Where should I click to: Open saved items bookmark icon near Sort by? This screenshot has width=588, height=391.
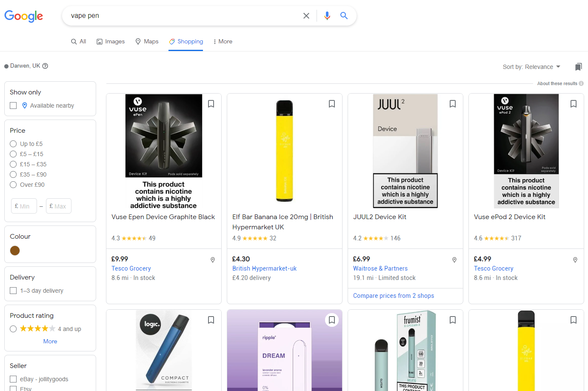(x=578, y=67)
